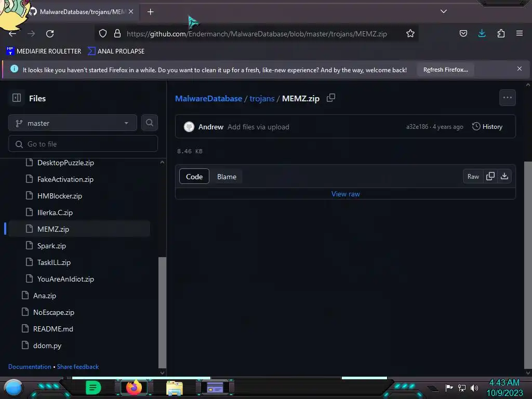
Task: Click the Andrew avatar in the commit row
Action: [x=189, y=127]
